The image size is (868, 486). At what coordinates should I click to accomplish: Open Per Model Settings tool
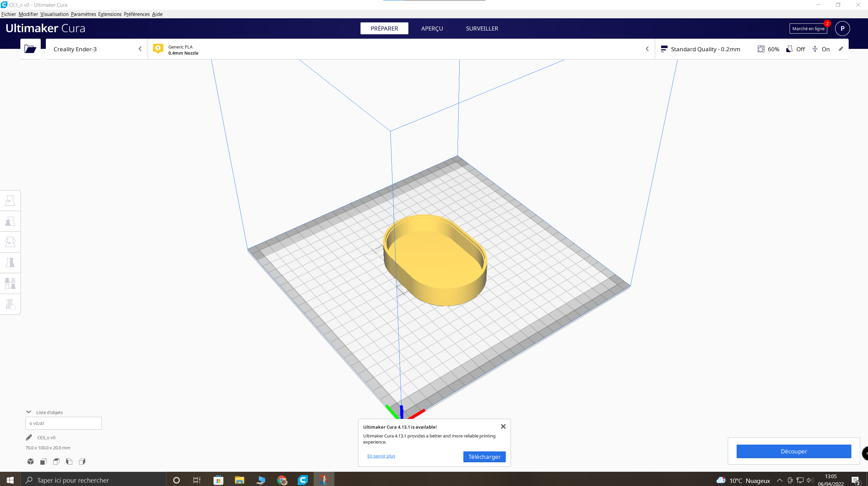pyautogui.click(x=10, y=283)
